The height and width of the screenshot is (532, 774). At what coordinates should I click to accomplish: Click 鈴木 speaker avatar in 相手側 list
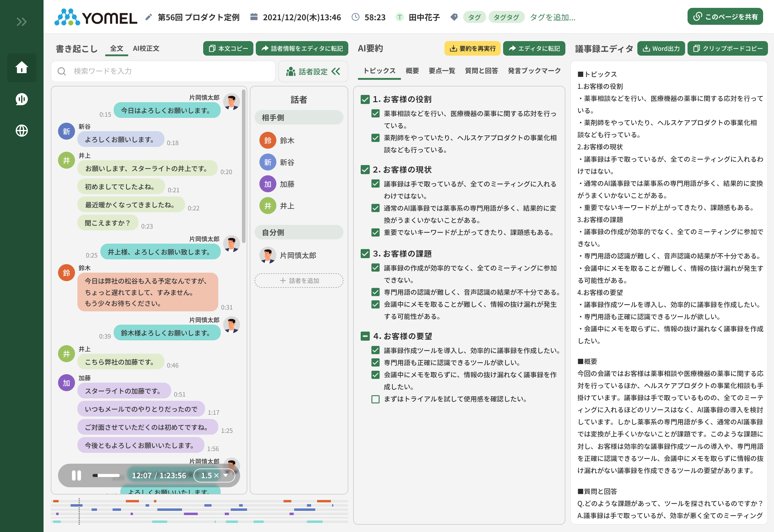click(x=268, y=140)
